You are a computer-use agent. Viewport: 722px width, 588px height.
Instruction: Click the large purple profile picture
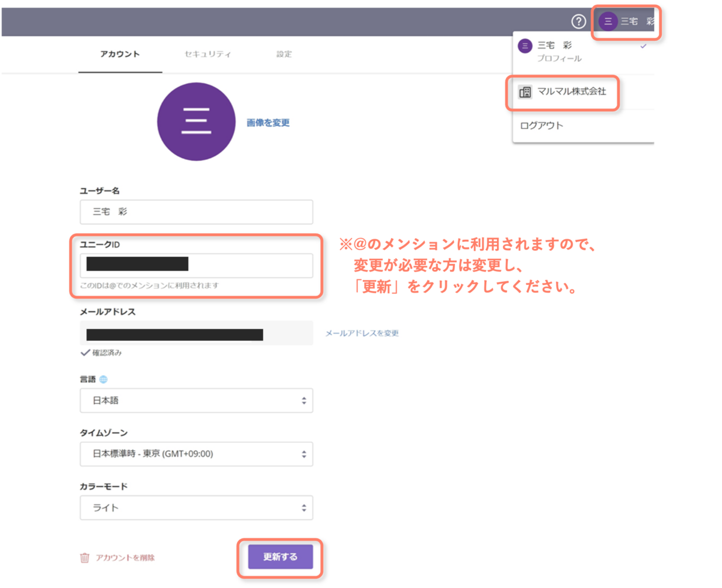196,121
